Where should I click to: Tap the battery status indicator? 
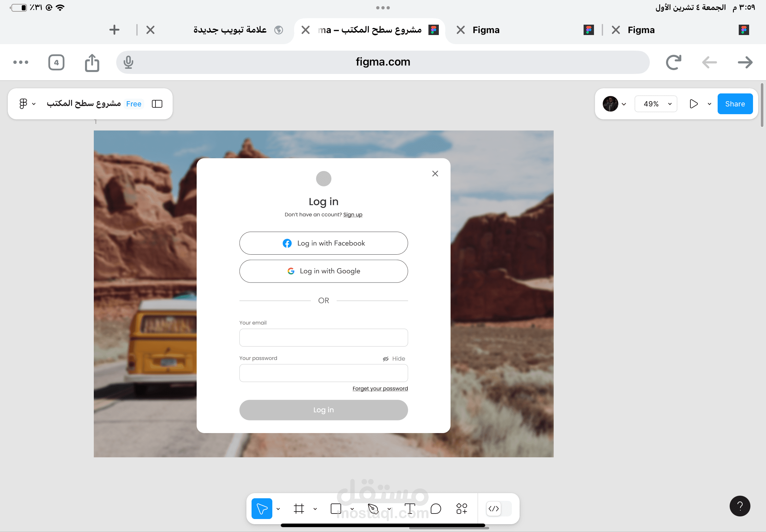click(19, 7)
